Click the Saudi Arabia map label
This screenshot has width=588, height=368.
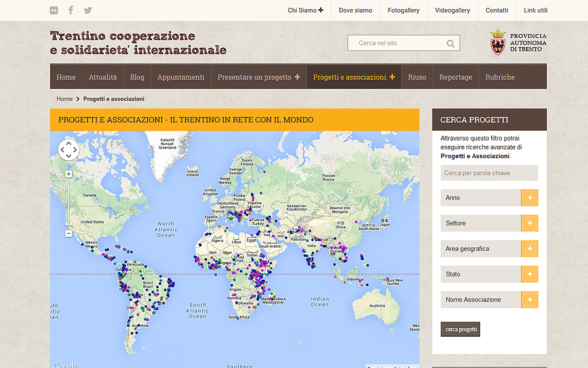tap(269, 244)
